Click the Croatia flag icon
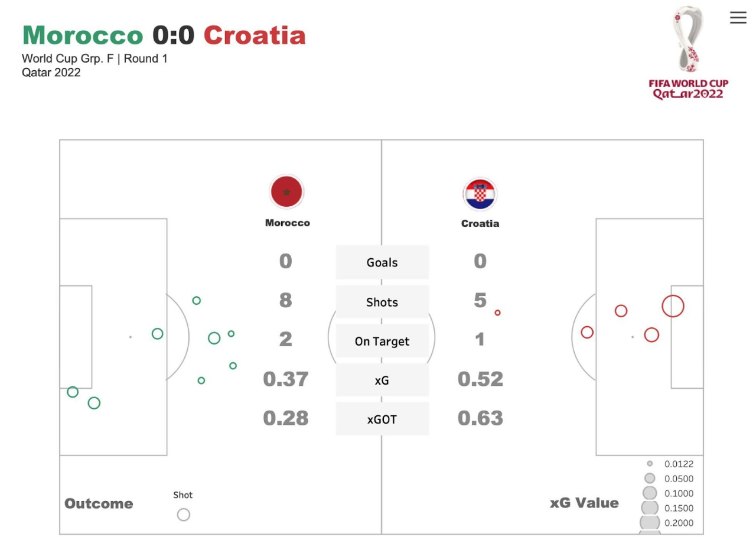The image size is (756, 540). coord(480,194)
